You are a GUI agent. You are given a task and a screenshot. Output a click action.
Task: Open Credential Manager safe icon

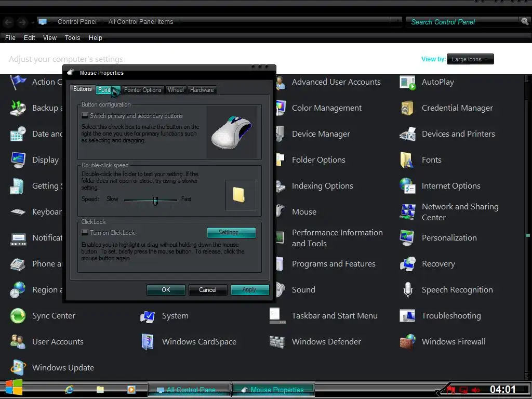pos(407,108)
